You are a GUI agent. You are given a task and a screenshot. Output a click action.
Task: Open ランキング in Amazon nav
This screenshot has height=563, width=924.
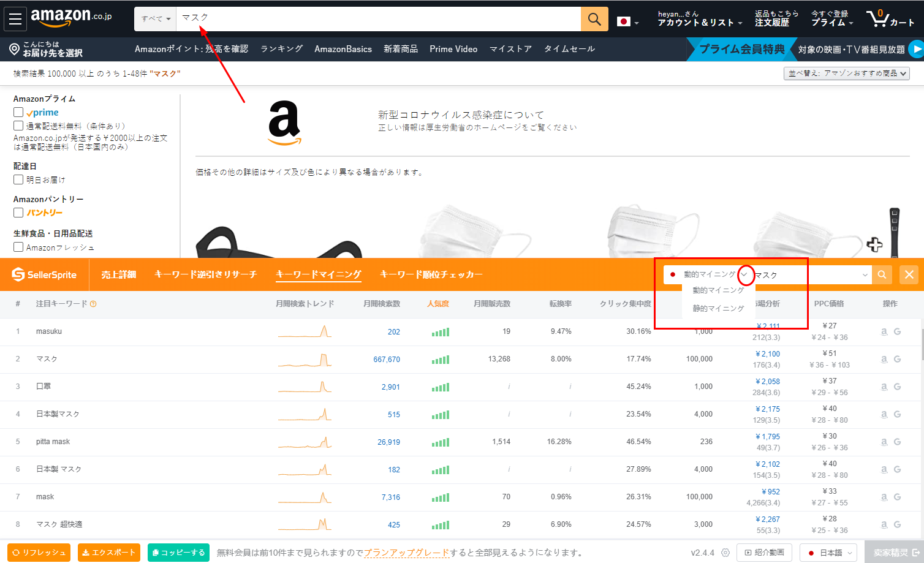point(282,49)
